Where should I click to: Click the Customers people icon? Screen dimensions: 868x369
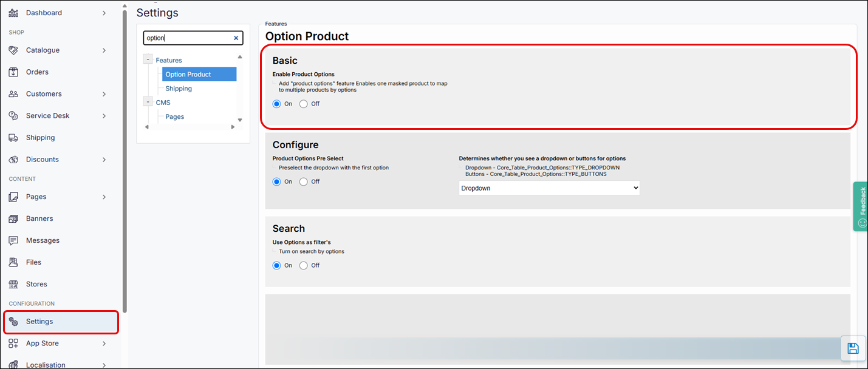[13, 94]
